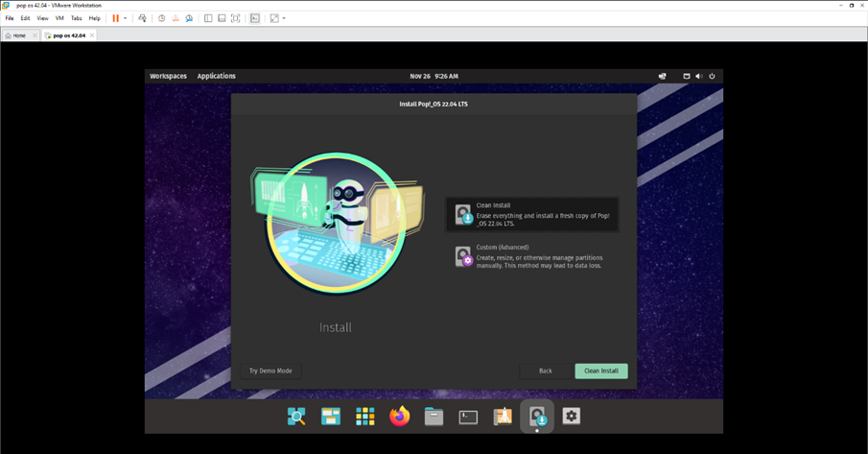The height and width of the screenshot is (454, 868).
Task: Expand the power options dropdown arrow
Action: click(125, 18)
